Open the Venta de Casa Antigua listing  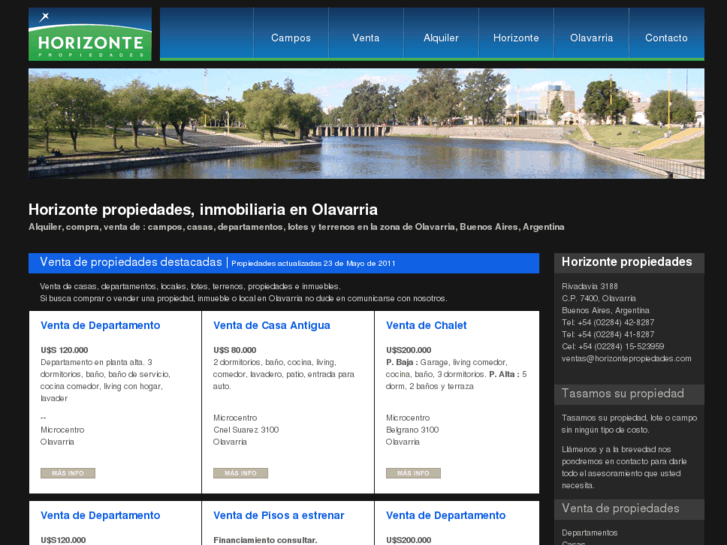(272, 326)
